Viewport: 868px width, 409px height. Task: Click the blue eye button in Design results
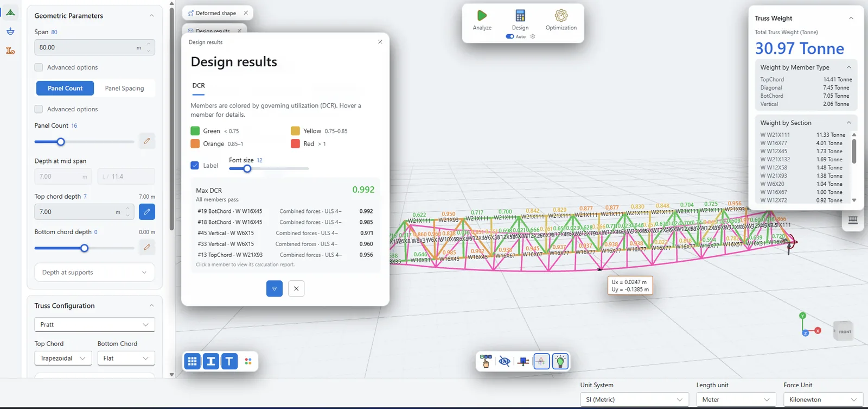tap(275, 288)
